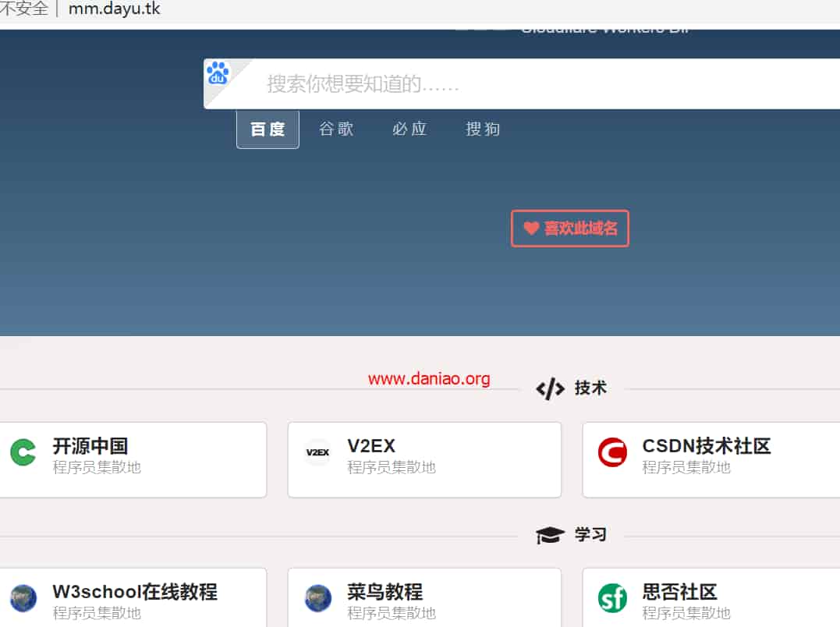Click the 思否社区 green sf icon
This screenshot has width=840, height=627.
pyautogui.click(x=612, y=598)
